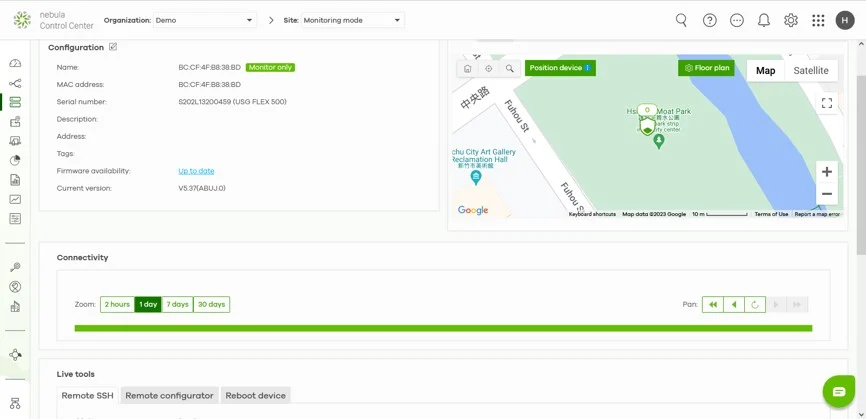This screenshot has width=866, height=419.
Task: Click the Floor plan button
Action: [706, 68]
